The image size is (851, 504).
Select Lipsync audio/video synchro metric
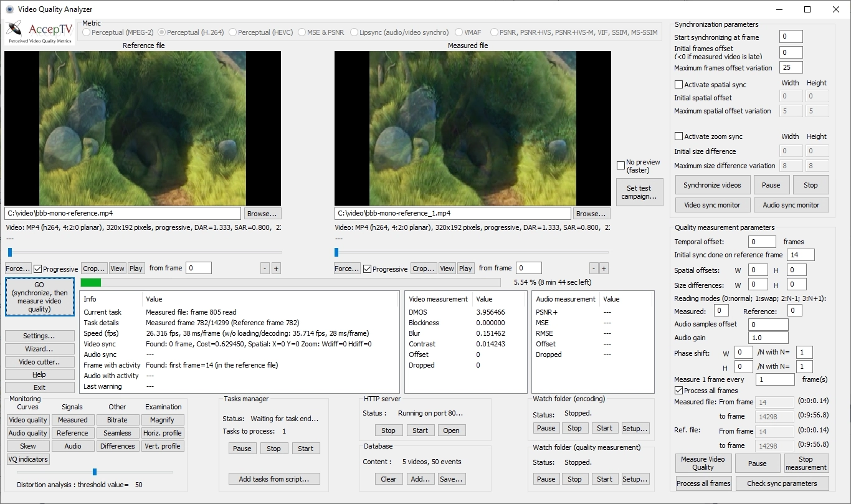click(399, 32)
